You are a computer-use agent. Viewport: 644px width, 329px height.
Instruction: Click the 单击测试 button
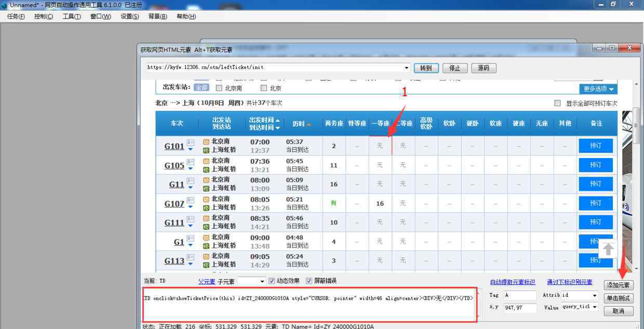point(619,298)
